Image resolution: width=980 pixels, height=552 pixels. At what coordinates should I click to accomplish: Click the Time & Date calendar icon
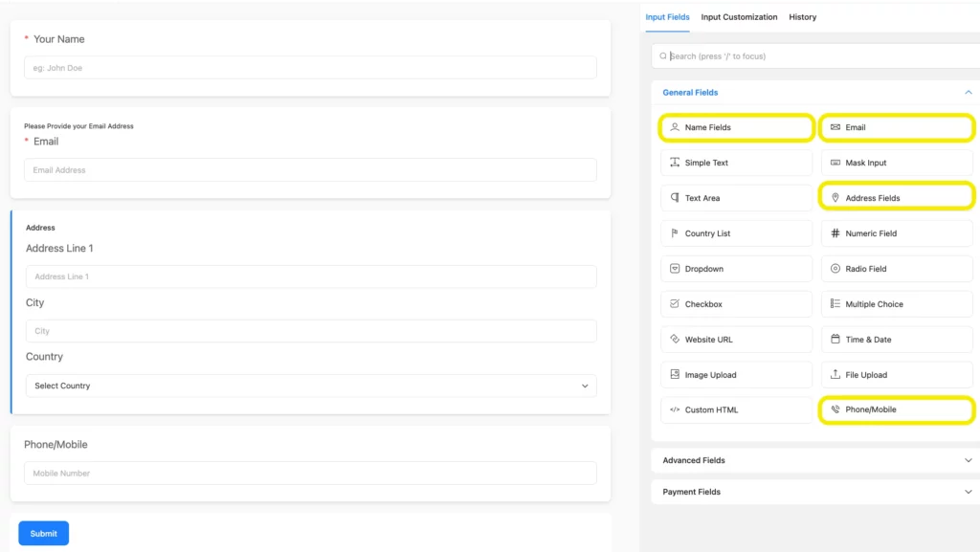pyautogui.click(x=835, y=339)
